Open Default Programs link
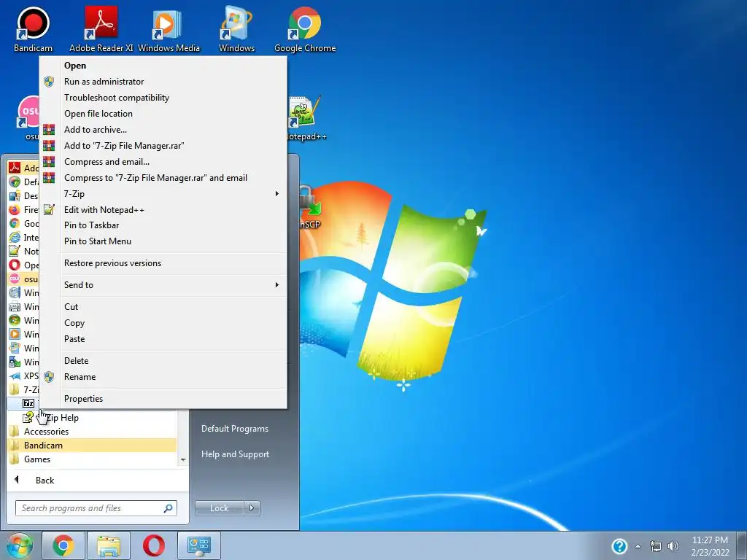The width and height of the screenshot is (747, 560). (235, 429)
